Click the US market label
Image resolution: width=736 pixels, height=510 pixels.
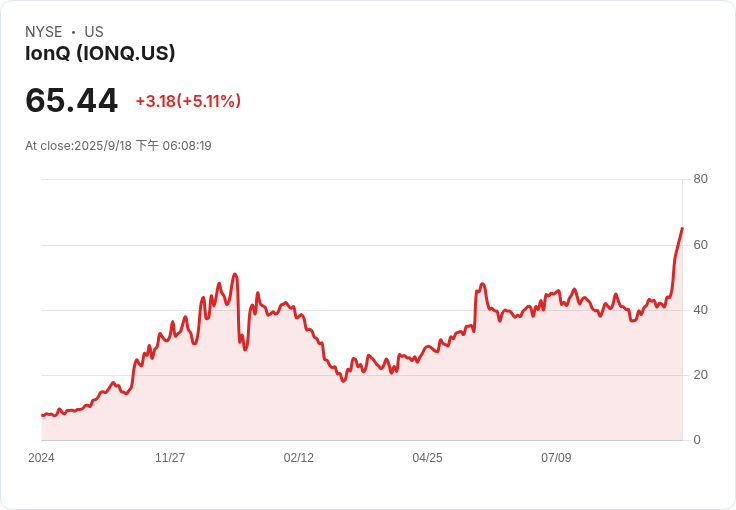pos(94,32)
